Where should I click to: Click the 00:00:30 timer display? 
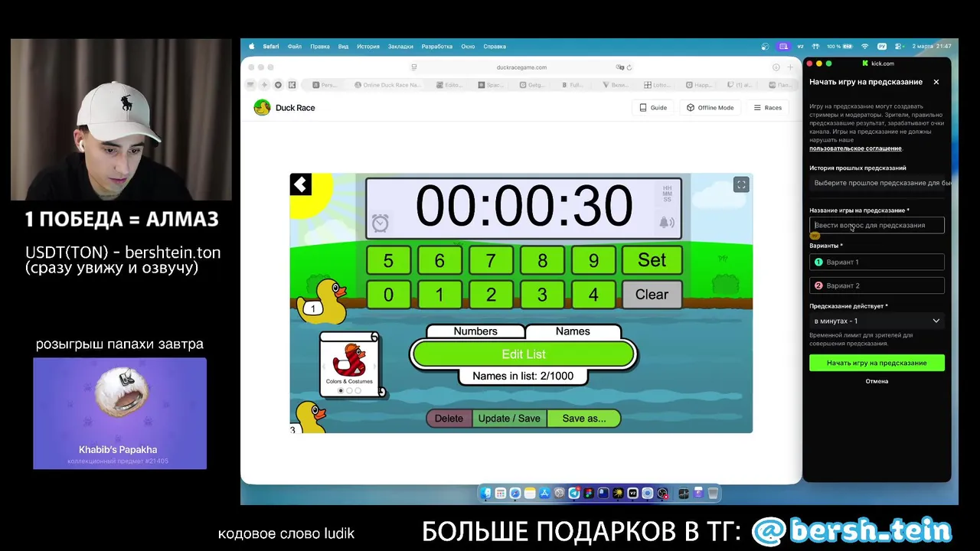524,207
